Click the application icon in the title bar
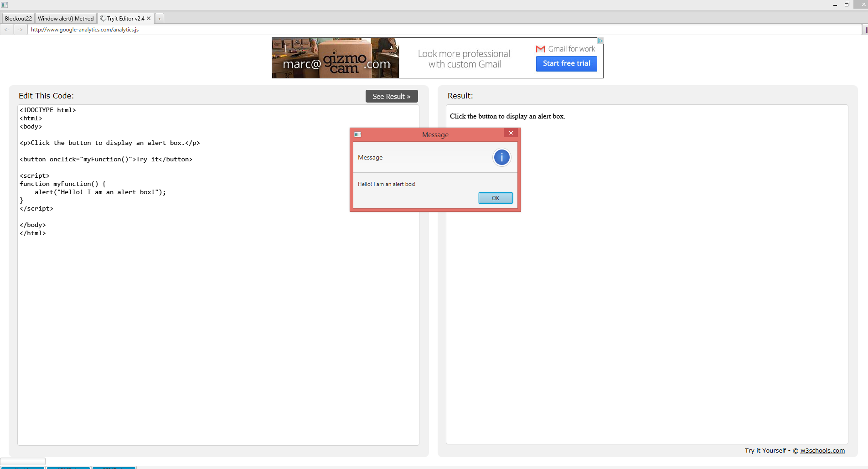This screenshot has width=868, height=469. click(x=5, y=5)
